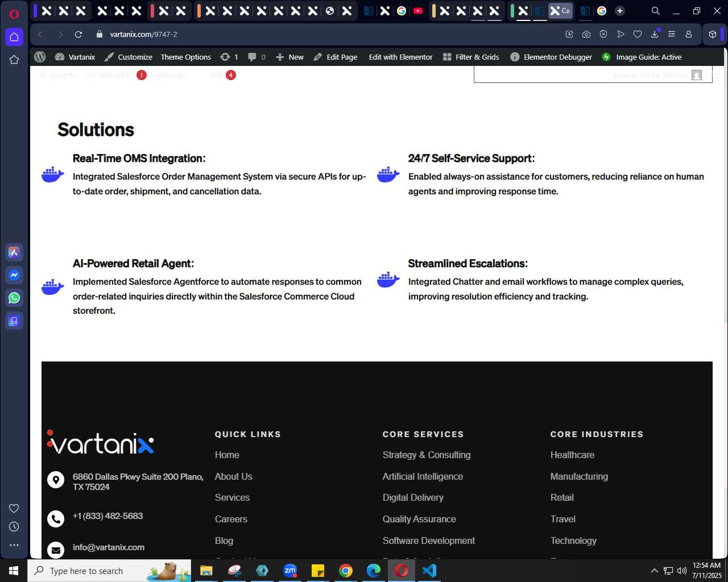Open Digital Delivery link

pos(413,497)
